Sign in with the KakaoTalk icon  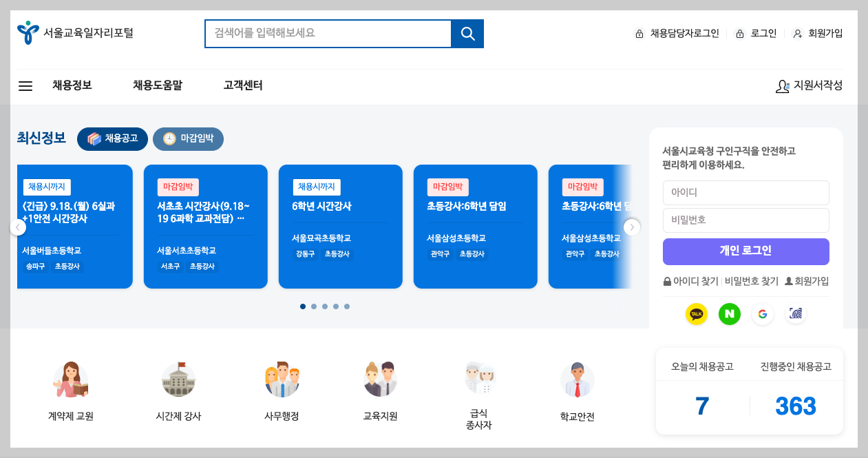696,314
